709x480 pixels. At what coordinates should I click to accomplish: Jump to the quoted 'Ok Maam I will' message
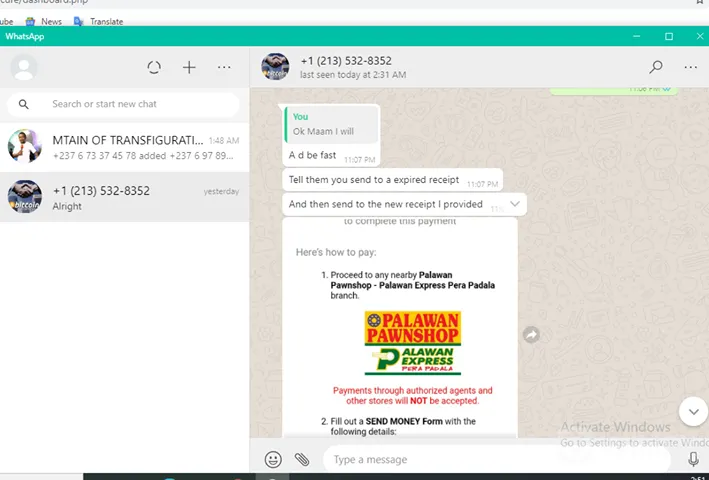[331, 124]
